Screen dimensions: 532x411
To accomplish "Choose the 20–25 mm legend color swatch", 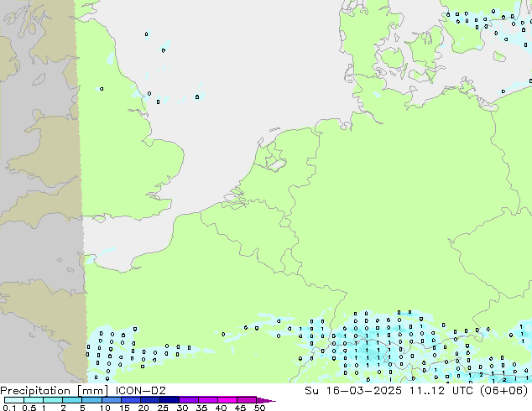I will coord(149,400).
